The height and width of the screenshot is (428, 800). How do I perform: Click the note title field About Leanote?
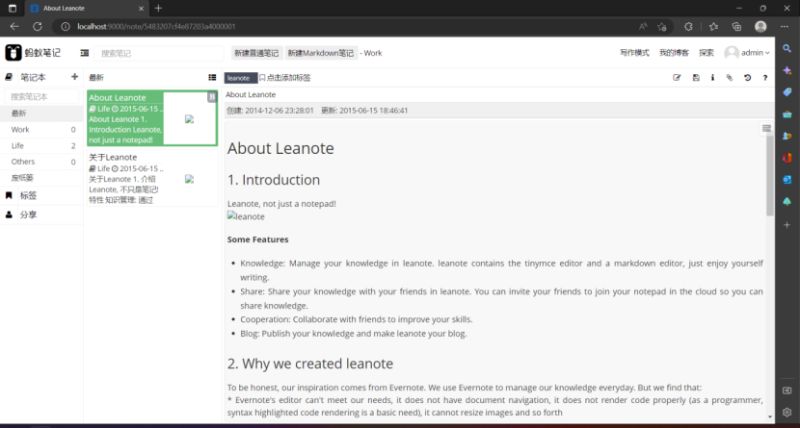click(499, 94)
